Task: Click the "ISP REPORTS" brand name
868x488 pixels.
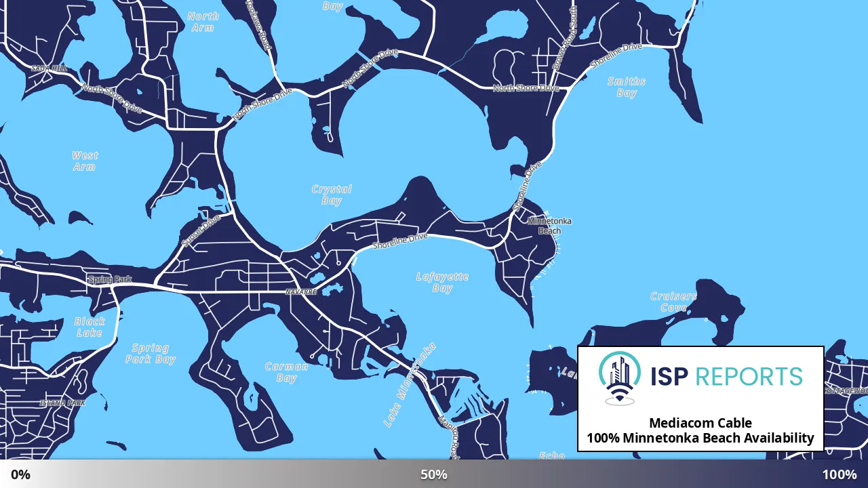Action: tap(726, 376)
